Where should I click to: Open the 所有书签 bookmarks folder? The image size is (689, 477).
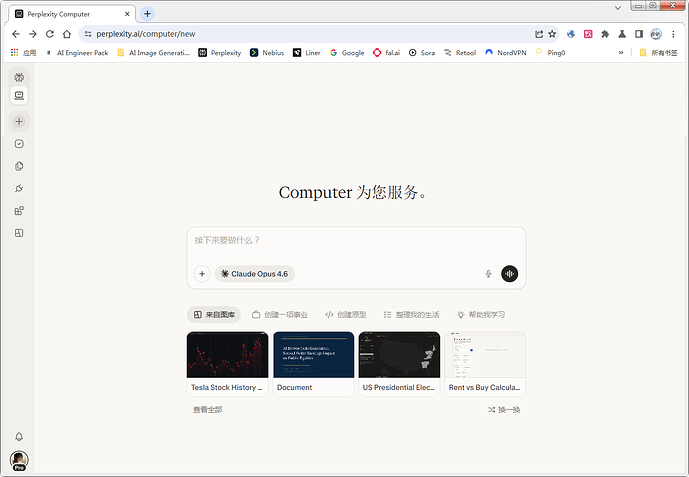tap(658, 53)
